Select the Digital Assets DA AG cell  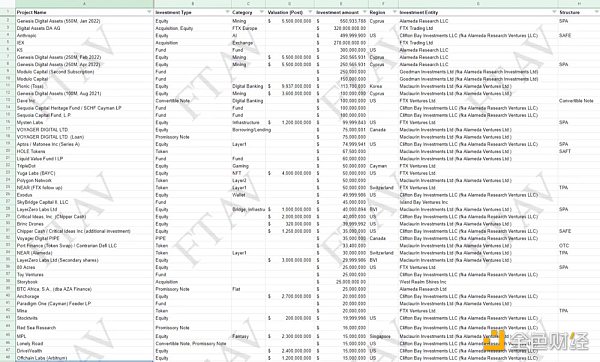click(85, 28)
